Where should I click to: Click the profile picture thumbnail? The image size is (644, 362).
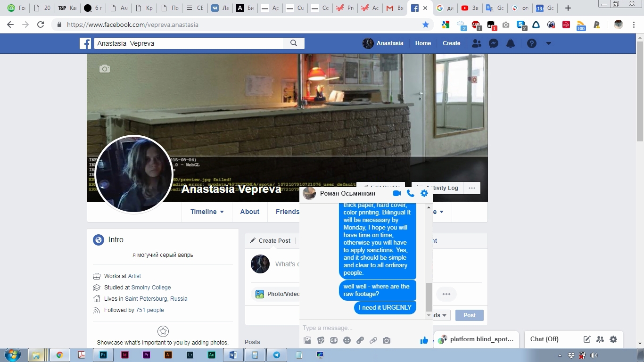pyautogui.click(x=134, y=174)
